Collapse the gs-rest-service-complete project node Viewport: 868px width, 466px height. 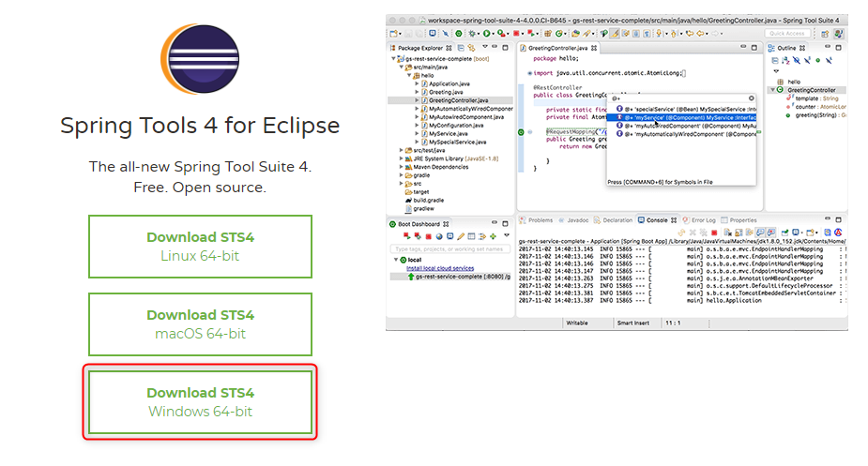point(393,58)
